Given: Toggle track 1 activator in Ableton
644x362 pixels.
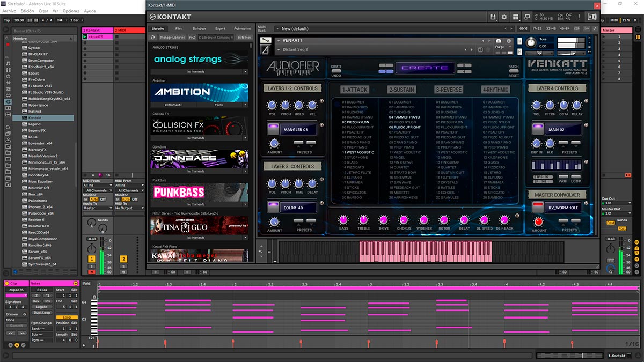Looking at the screenshot, I should coord(91,259).
